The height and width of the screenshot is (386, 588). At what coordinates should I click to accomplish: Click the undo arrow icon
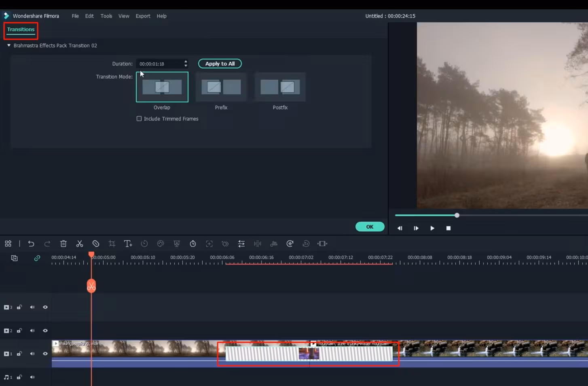click(31, 244)
